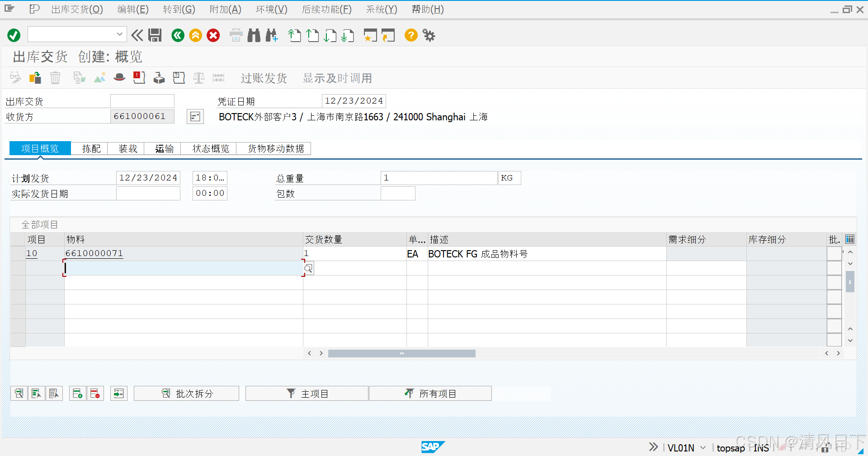Click the Find binoculars icon
868x456 pixels.
[x=254, y=35]
